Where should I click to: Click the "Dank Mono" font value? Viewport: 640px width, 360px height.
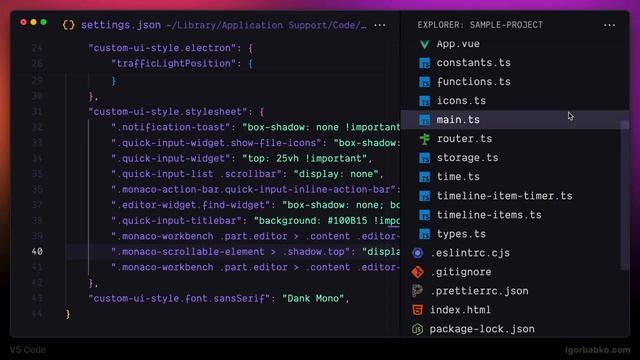click(313, 298)
